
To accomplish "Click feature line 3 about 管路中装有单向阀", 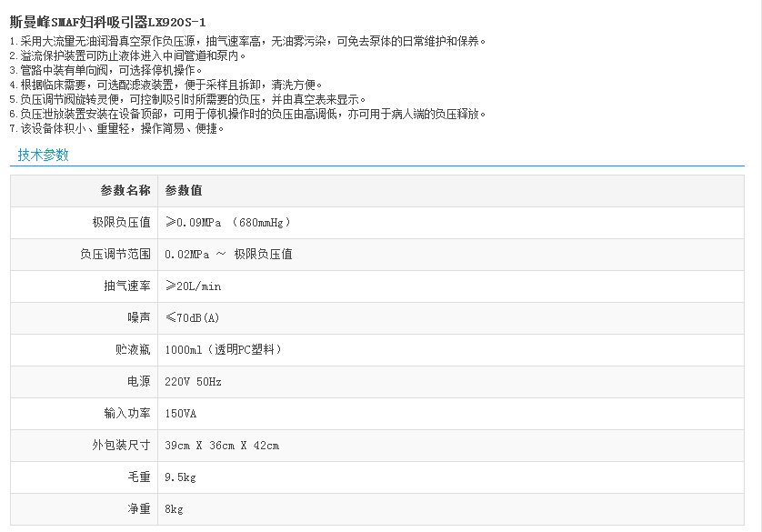I will pos(106,70).
